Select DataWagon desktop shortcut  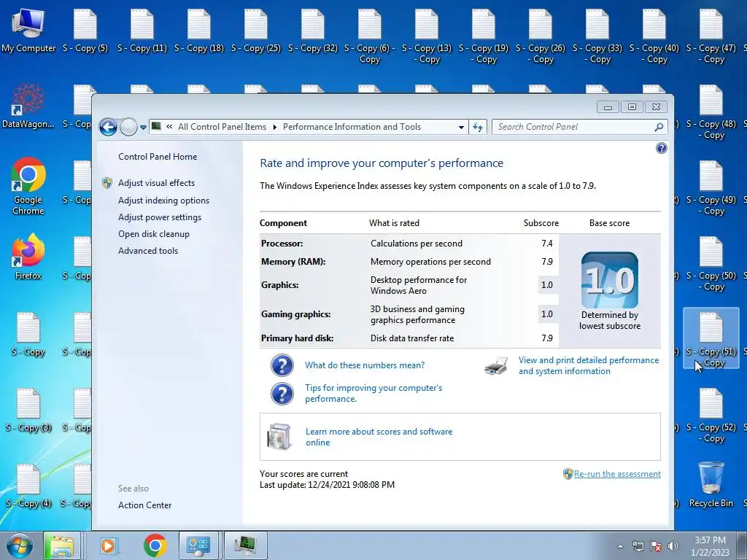point(28,106)
